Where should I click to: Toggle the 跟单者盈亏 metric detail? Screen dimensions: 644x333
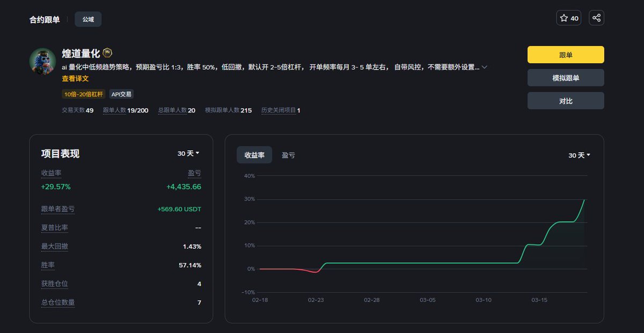pyautogui.click(x=57, y=209)
